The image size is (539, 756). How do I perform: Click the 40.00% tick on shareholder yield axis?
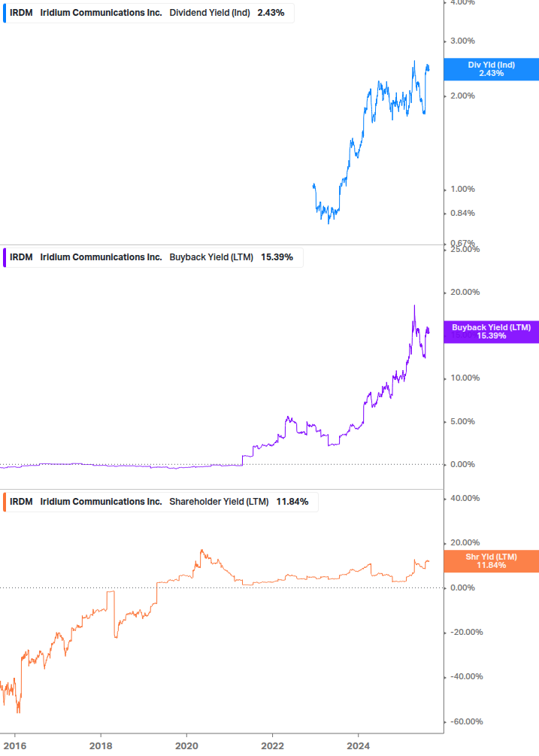(465, 498)
